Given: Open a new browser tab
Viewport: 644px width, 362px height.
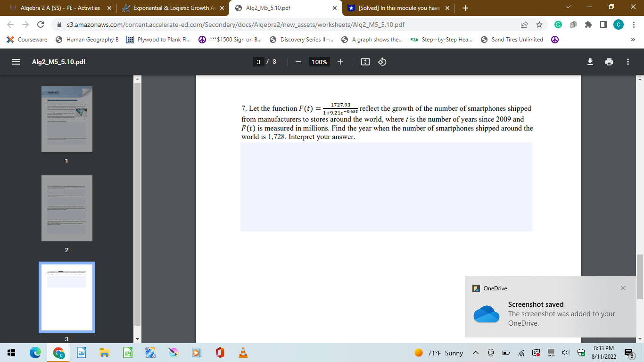Looking at the screenshot, I should pos(465,8).
